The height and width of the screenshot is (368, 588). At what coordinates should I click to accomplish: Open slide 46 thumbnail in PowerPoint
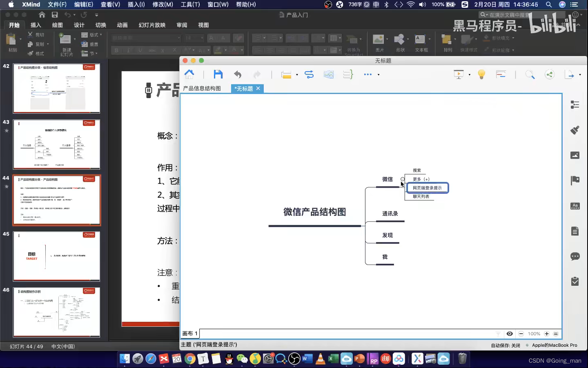[x=56, y=312]
